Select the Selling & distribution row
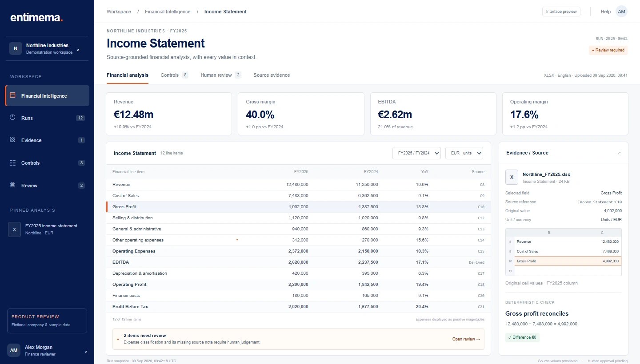This screenshot has width=640, height=364. click(298, 218)
